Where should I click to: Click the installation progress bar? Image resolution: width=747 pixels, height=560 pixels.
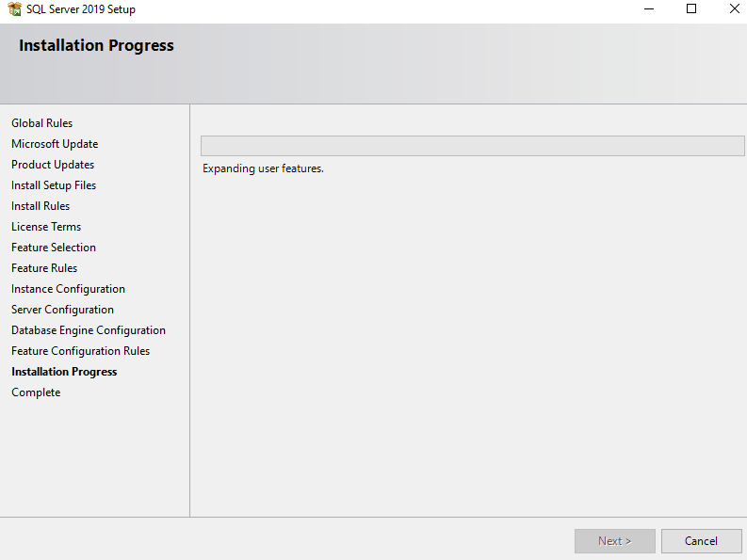click(472, 146)
